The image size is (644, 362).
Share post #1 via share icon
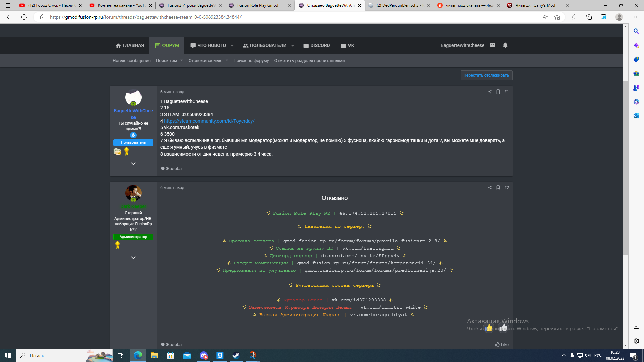[490, 92]
